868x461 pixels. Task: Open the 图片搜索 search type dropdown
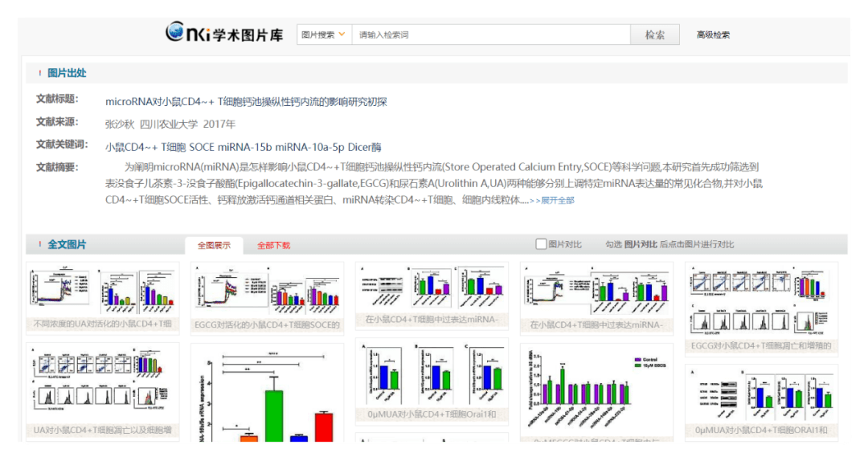pyautogui.click(x=324, y=35)
